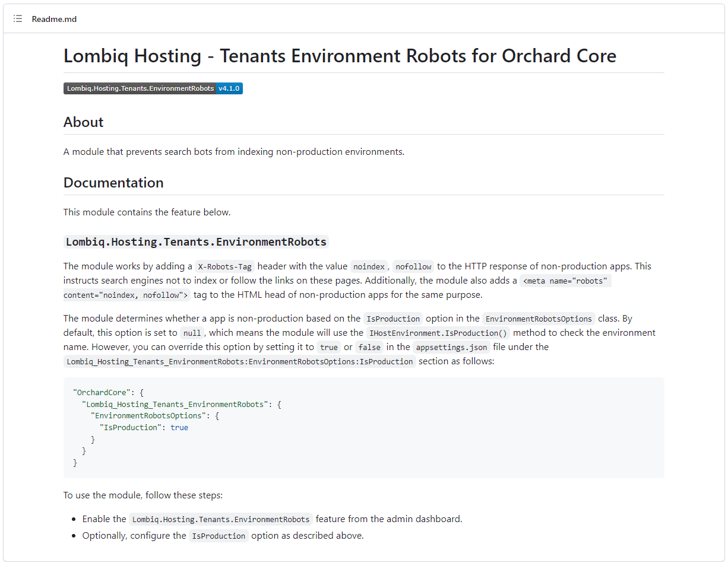This screenshot has height=566, width=728.
Task: Click "To use the module, follow these steps" text
Action: (143, 495)
